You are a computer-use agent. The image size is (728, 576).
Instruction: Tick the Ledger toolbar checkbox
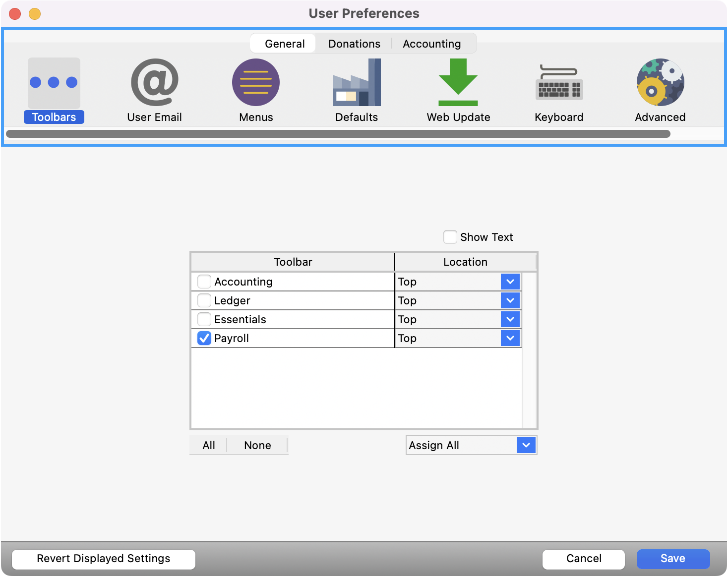click(x=204, y=300)
